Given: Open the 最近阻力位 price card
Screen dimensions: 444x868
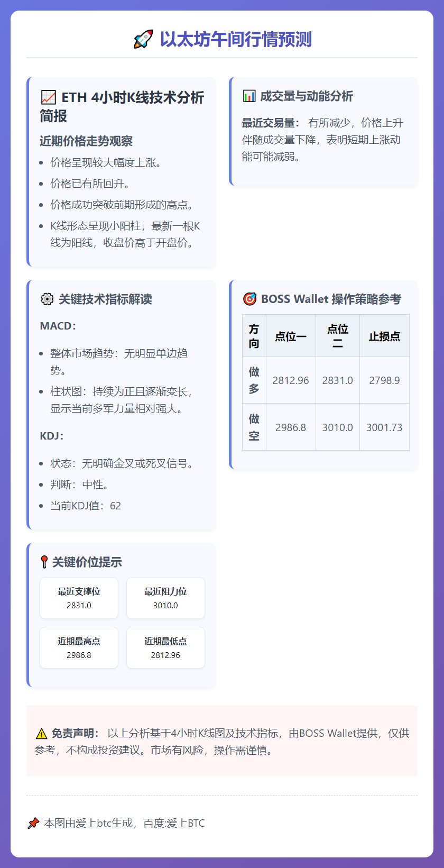Looking at the screenshot, I should click(x=165, y=598).
